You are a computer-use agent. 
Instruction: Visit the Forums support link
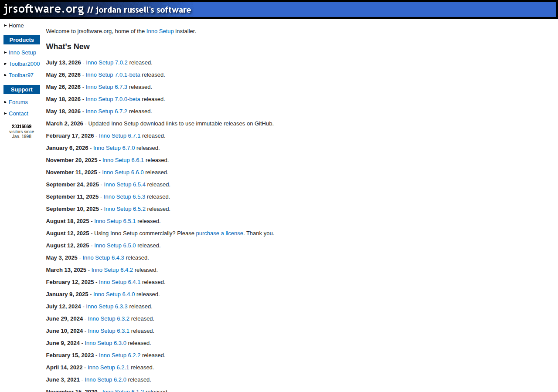[18, 102]
